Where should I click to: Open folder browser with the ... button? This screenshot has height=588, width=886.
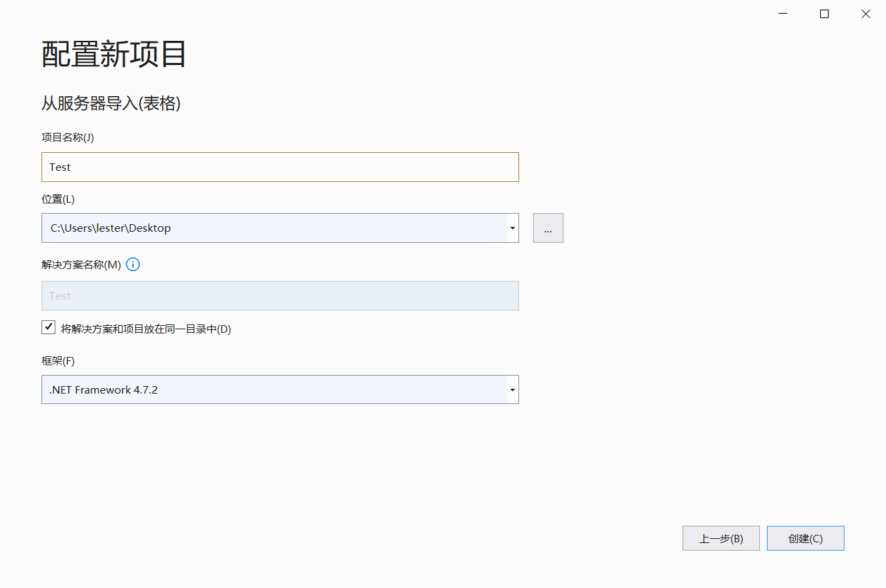[548, 228]
